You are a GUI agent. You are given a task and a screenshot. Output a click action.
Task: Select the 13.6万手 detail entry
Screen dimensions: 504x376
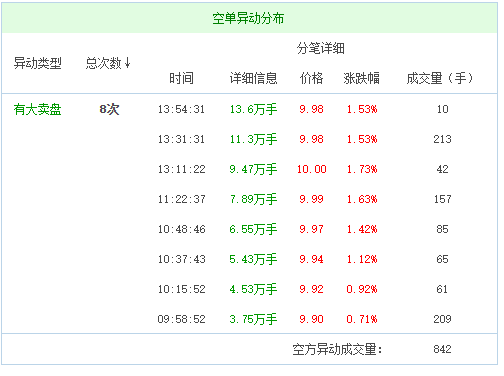tap(253, 109)
